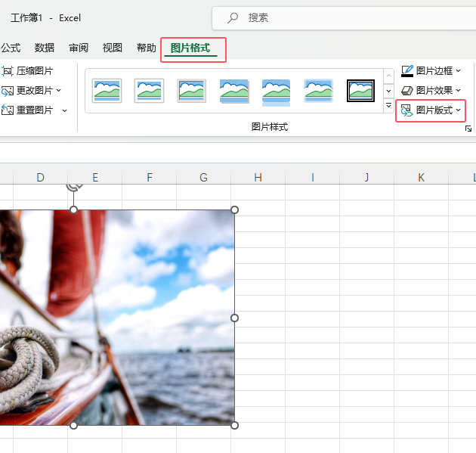Click inside the 搜索 search box
The height and width of the screenshot is (453, 476).
[344, 18]
